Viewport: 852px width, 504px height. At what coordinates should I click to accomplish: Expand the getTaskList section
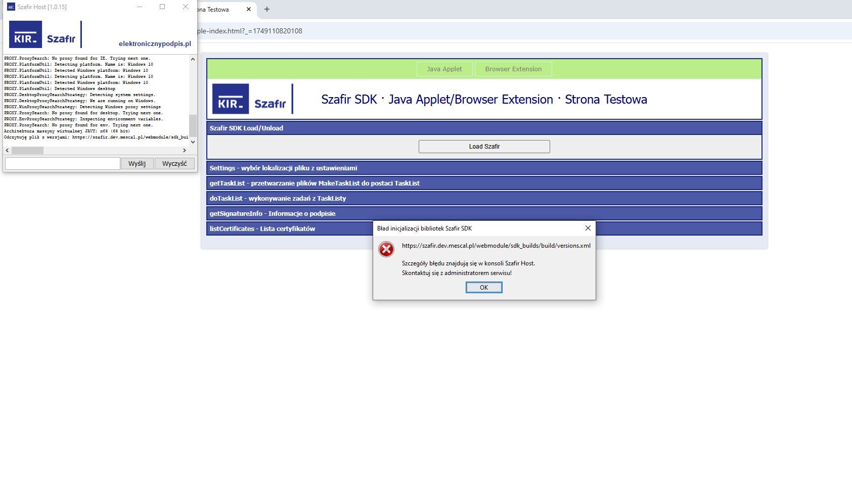[314, 183]
